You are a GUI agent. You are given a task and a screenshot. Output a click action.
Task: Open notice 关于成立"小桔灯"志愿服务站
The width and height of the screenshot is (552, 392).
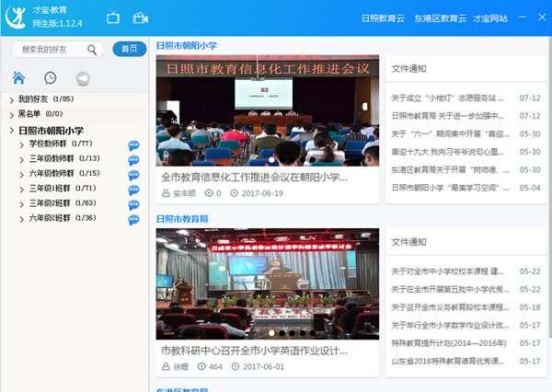coord(448,98)
